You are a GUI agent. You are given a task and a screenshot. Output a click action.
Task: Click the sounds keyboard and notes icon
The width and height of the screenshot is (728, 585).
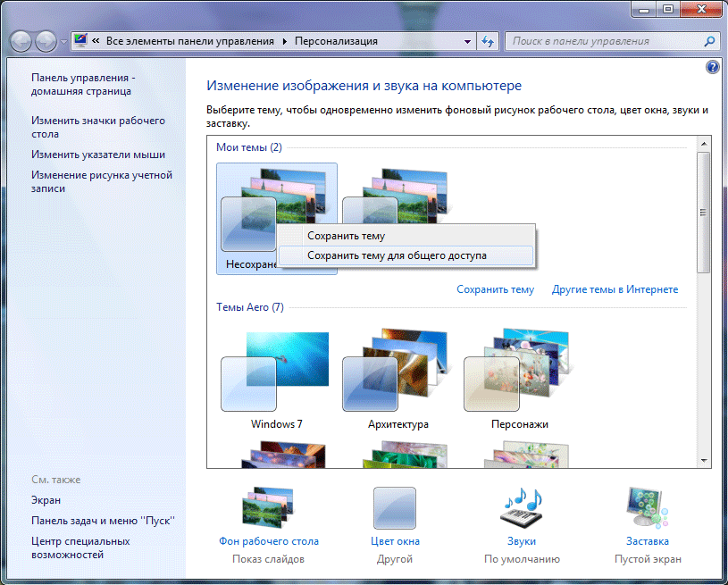point(522,507)
